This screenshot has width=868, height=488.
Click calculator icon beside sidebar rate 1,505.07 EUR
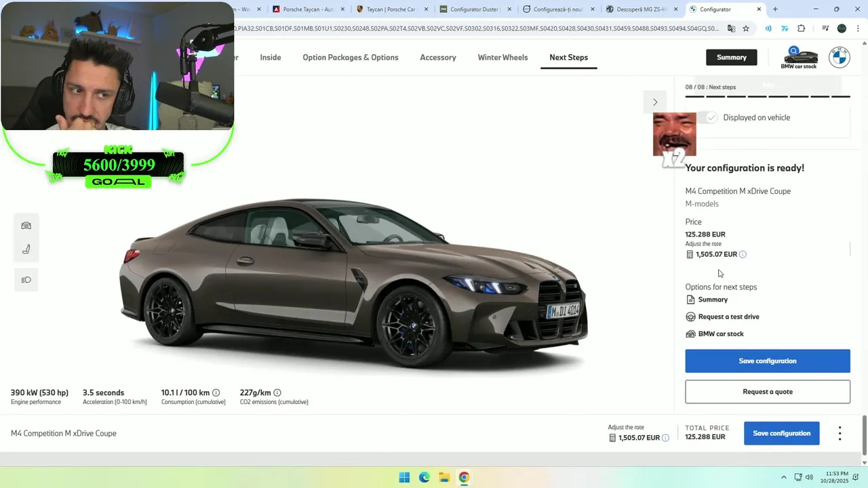click(x=690, y=254)
